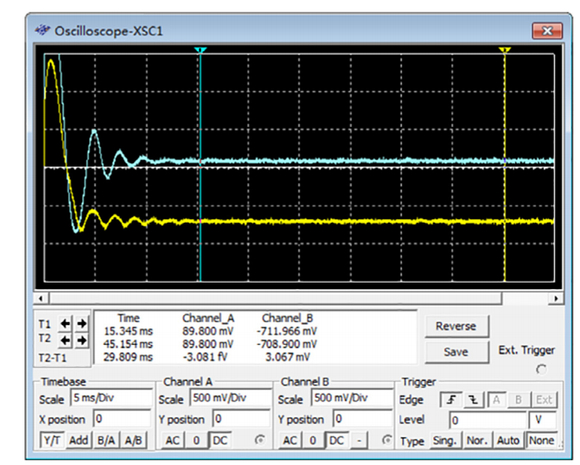Set Channel B coupling to AC
Viewport: 580px width, 465px height.
(290, 440)
